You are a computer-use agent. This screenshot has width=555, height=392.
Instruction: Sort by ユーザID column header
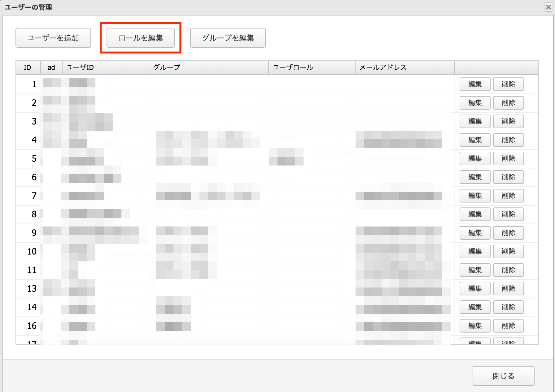pos(106,68)
